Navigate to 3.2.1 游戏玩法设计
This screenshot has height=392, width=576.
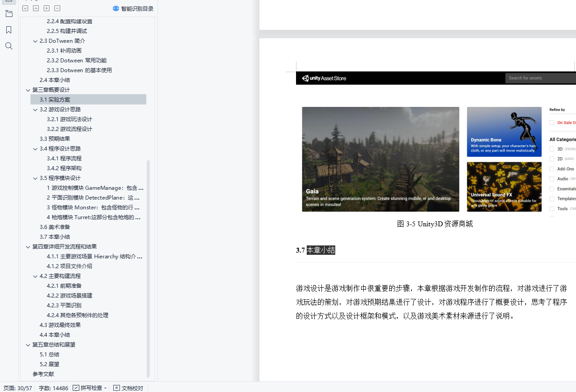point(70,119)
